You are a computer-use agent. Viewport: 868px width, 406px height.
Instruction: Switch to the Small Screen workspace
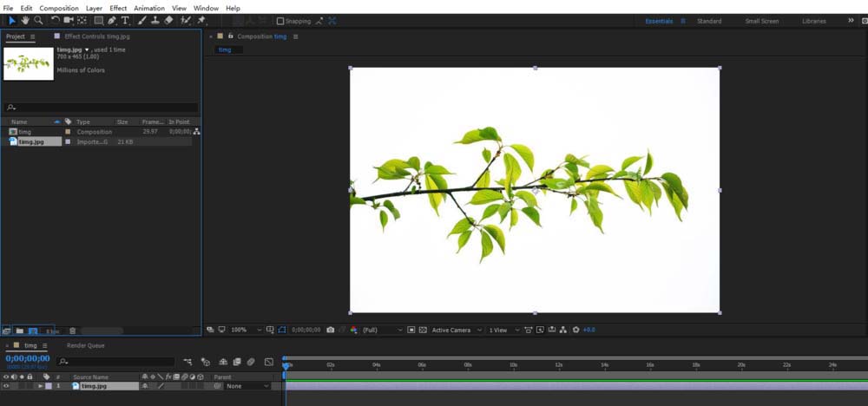[x=761, y=21]
